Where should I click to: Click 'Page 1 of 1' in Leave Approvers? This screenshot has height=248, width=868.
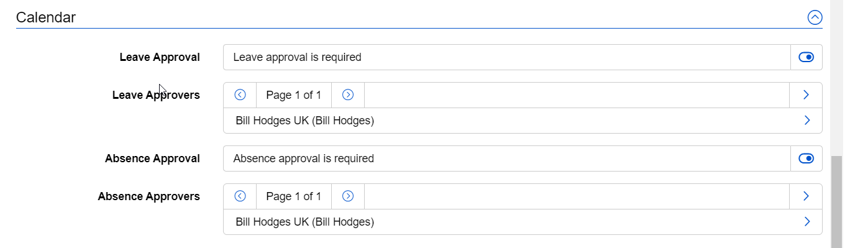294,95
